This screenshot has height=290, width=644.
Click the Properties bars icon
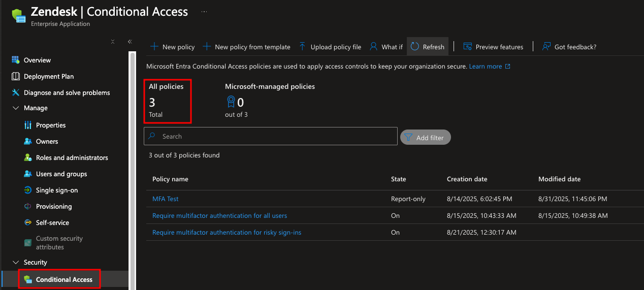pyautogui.click(x=28, y=125)
